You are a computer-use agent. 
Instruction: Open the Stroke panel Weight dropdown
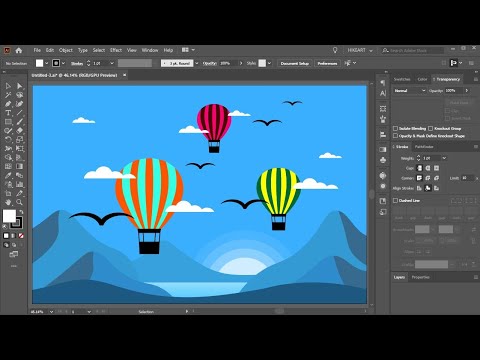coord(444,158)
